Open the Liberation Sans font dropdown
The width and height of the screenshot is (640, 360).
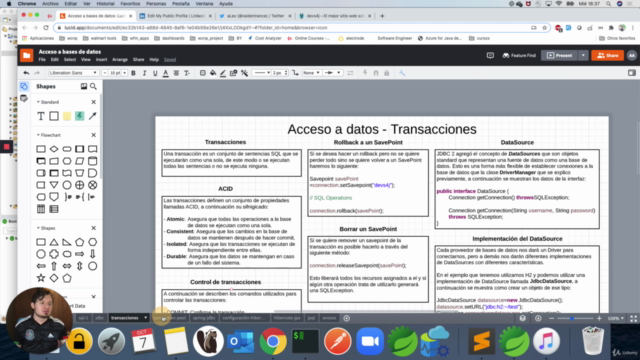click(x=73, y=73)
